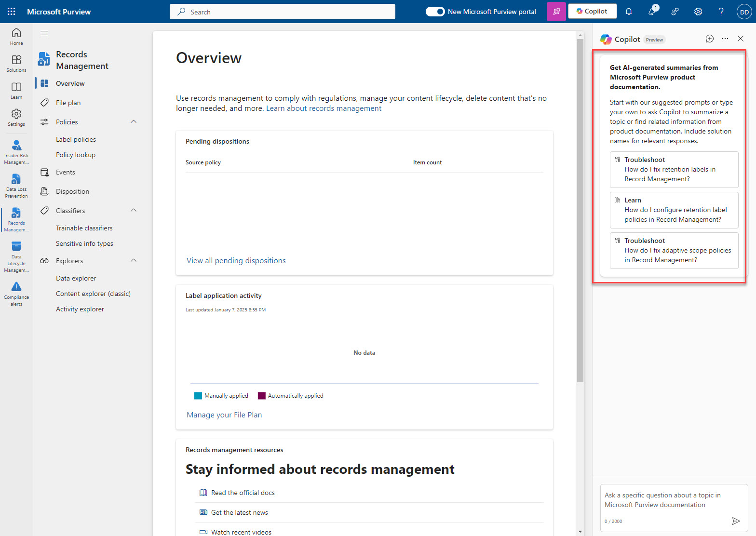The width and height of the screenshot is (756, 536).
Task: Open Data Loss Prevention solution
Action: (x=16, y=186)
